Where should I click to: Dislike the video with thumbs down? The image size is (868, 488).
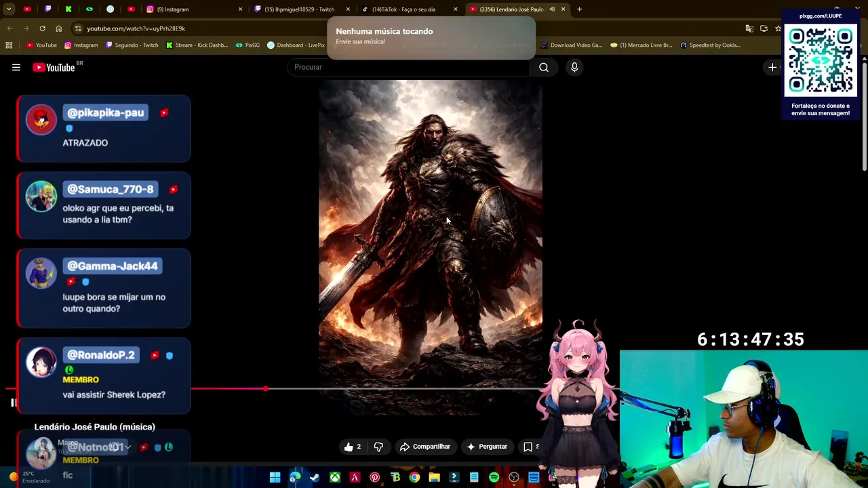point(378,447)
